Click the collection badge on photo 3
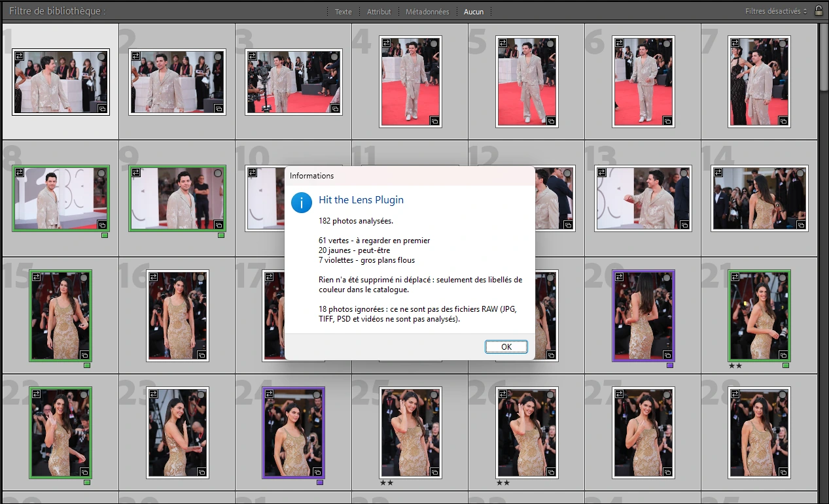The height and width of the screenshot is (504, 829). tap(335, 109)
